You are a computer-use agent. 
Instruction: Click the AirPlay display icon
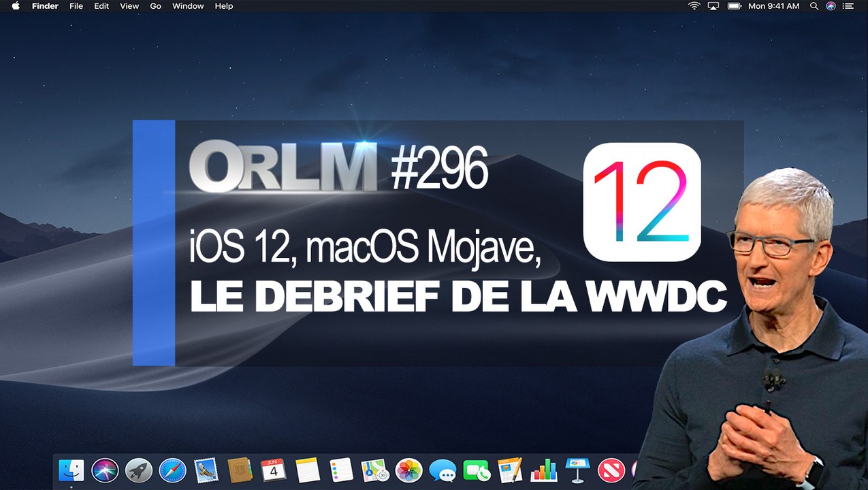[x=713, y=6]
